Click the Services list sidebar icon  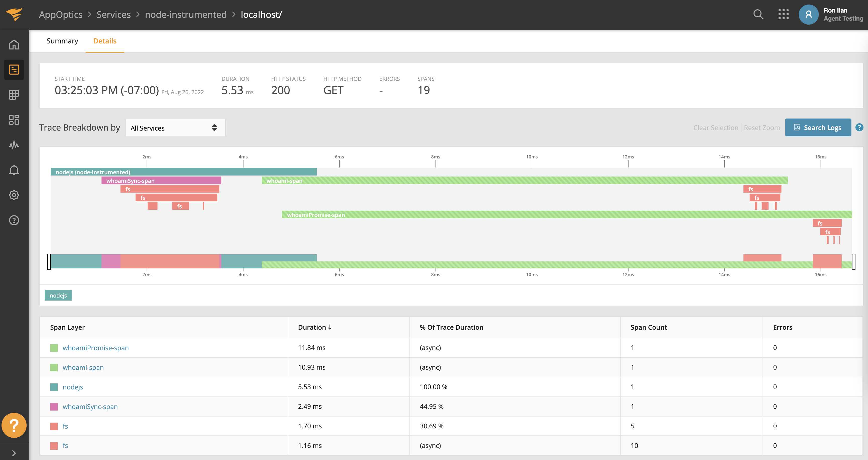pos(14,70)
